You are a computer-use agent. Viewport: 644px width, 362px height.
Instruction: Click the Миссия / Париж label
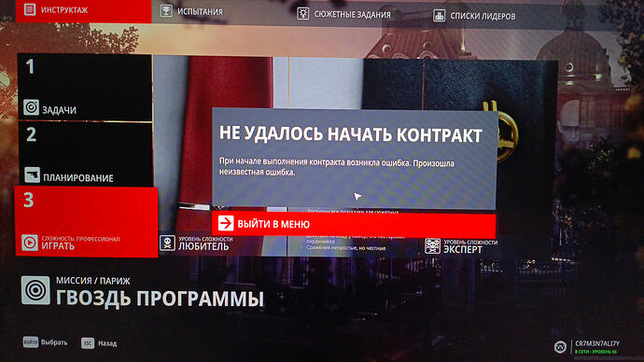pyautogui.click(x=93, y=281)
